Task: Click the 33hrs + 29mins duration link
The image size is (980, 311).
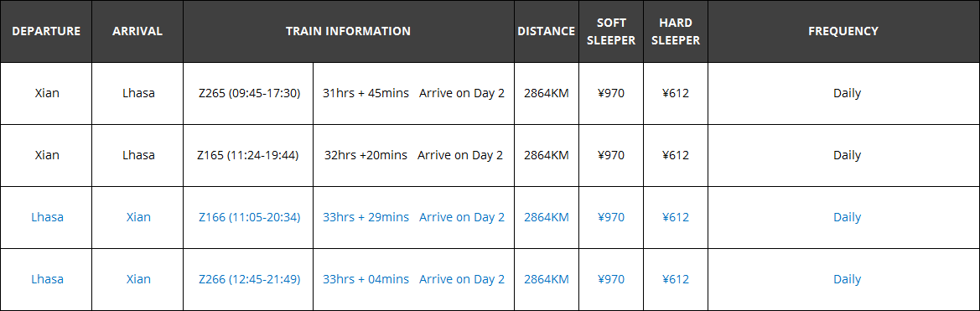Action: click(x=366, y=217)
